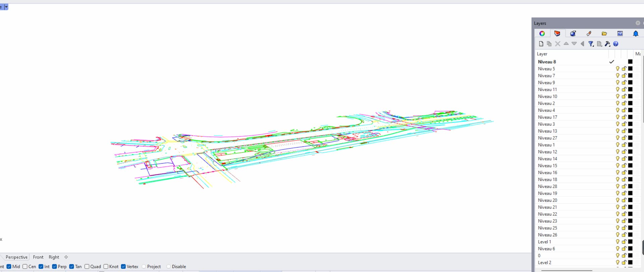Disable the Int object snap

coord(41,267)
